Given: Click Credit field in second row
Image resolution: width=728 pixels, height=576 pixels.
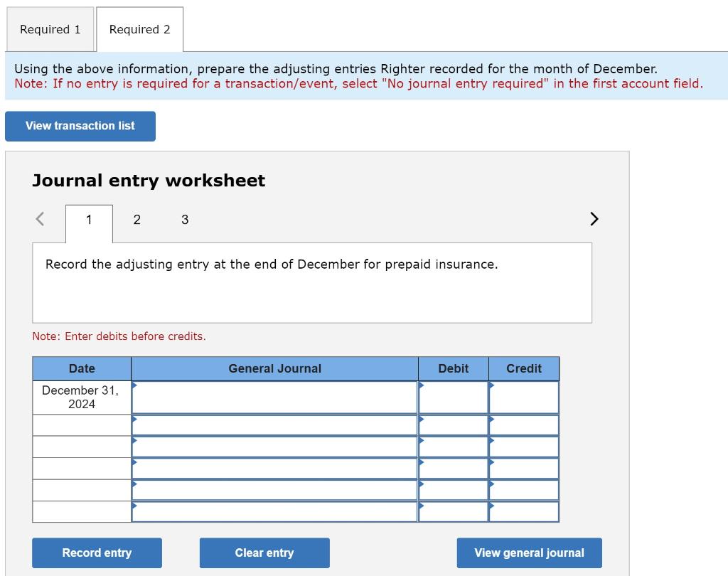Looking at the screenshot, I should point(524,425).
